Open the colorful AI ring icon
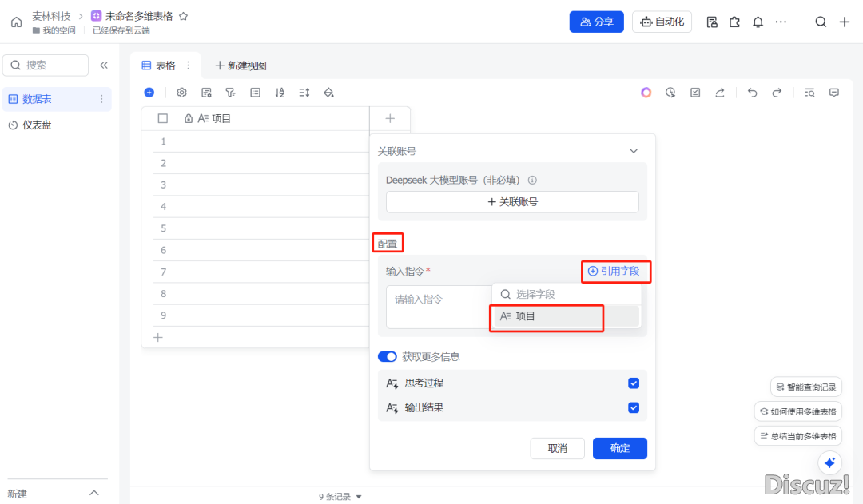Screen dimensions: 863x504 click(x=646, y=93)
